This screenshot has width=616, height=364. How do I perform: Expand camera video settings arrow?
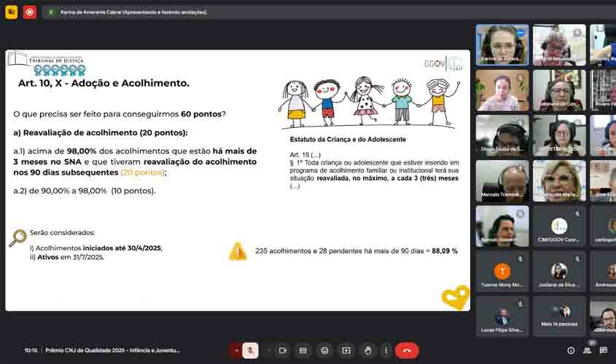pos(268,350)
